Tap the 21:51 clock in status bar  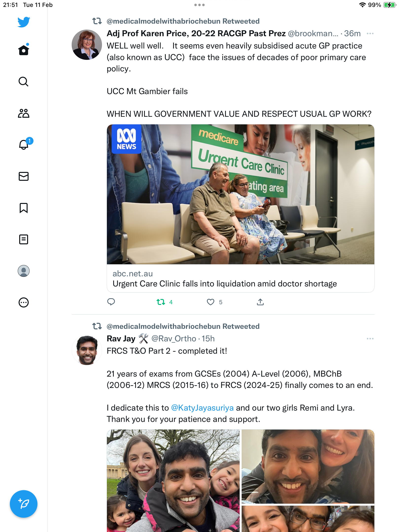click(x=11, y=5)
